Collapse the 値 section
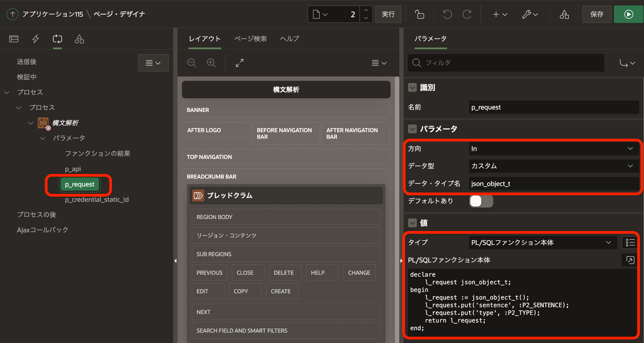 (412, 223)
